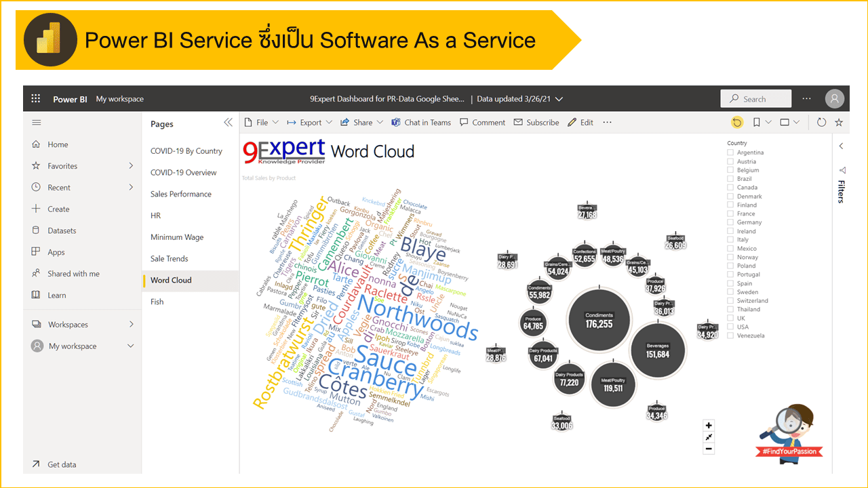The image size is (868, 488).
Task: Mark this report as favorite with the star icon
Action: [x=839, y=122]
